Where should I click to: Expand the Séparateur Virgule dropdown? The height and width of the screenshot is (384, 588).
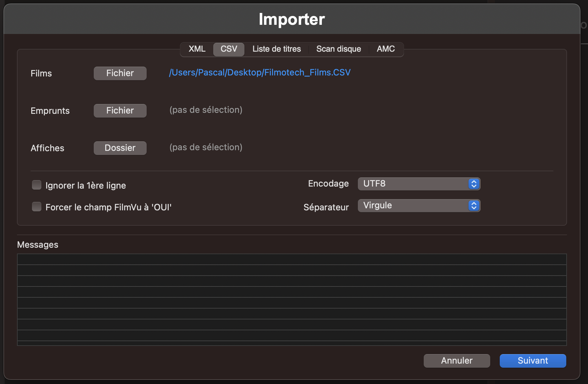click(x=419, y=206)
